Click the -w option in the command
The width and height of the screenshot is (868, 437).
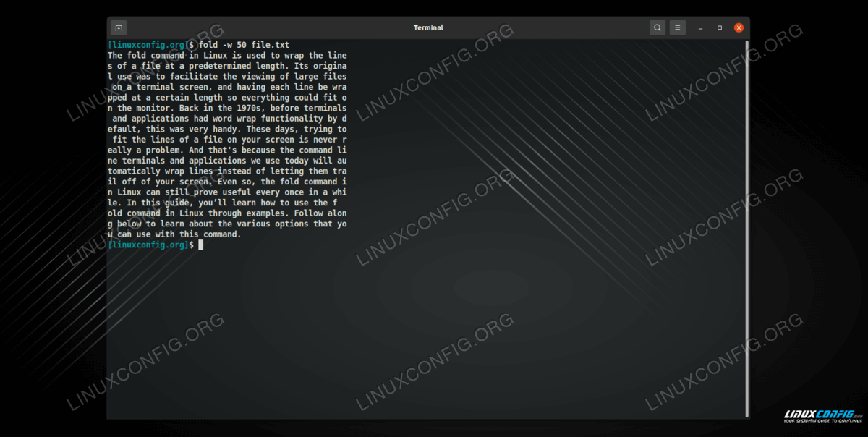pos(227,45)
